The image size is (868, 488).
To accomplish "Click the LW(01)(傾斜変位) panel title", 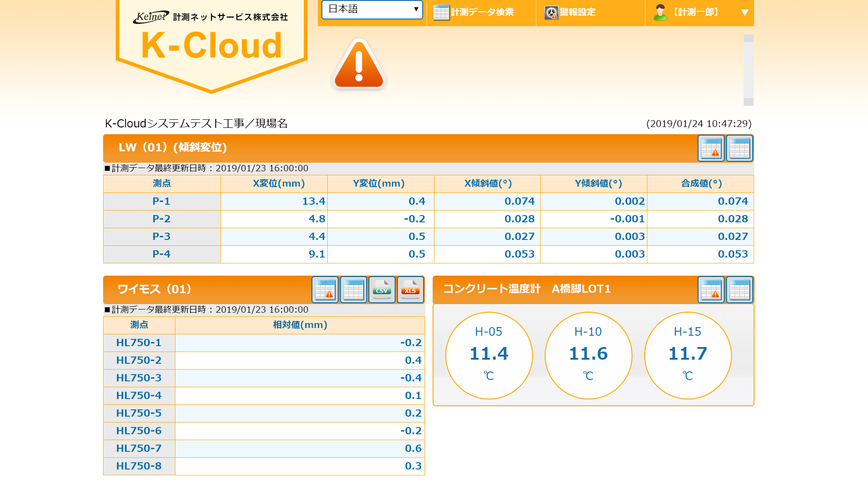I will [173, 148].
